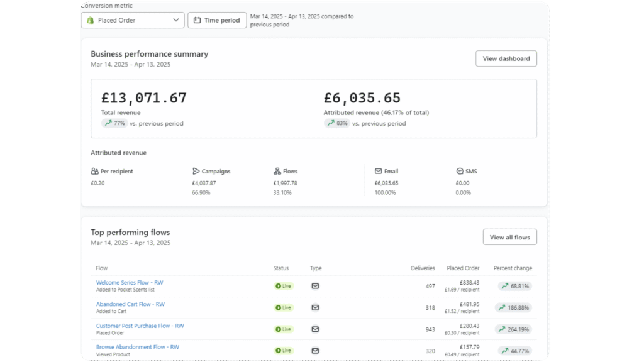Open the Customer Post Purchase Flow - RW link

140,326
